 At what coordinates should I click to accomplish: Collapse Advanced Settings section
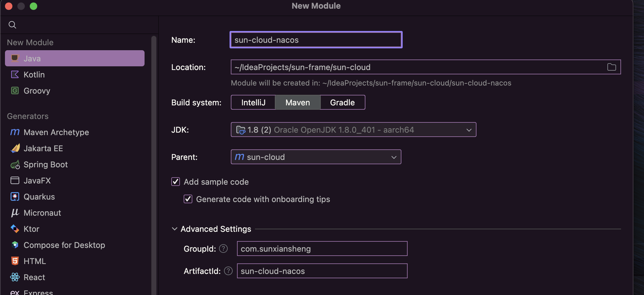(x=175, y=229)
